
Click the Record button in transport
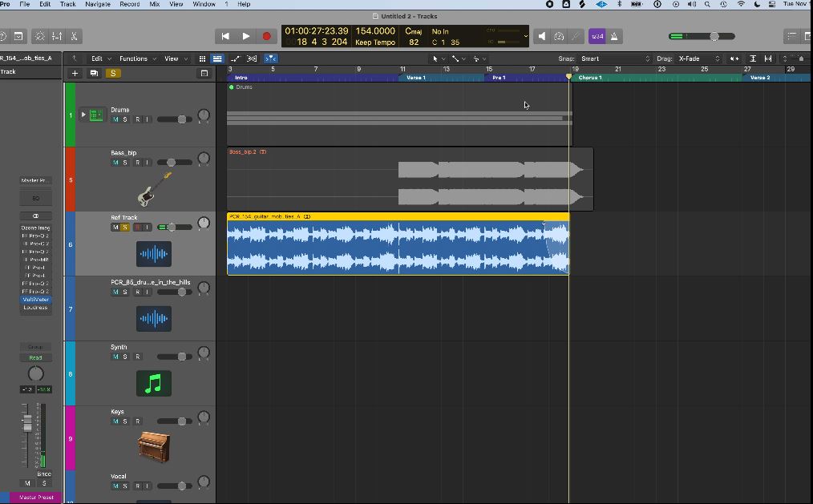[x=267, y=36]
